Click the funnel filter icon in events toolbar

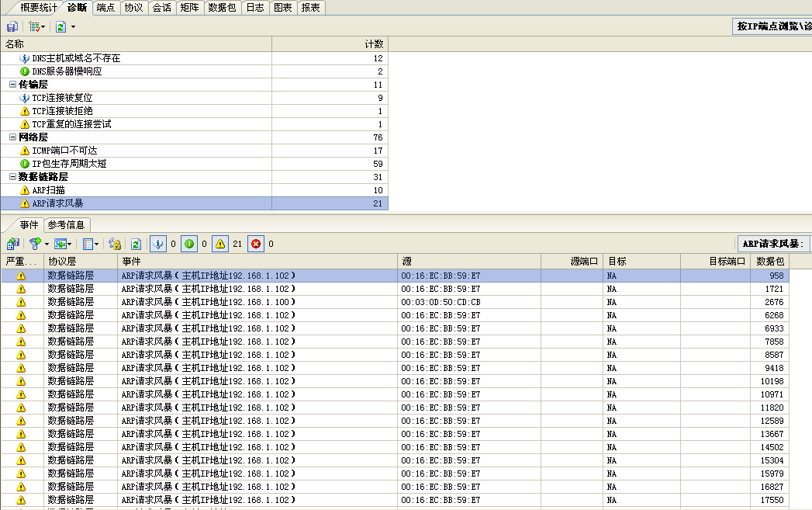coord(34,244)
